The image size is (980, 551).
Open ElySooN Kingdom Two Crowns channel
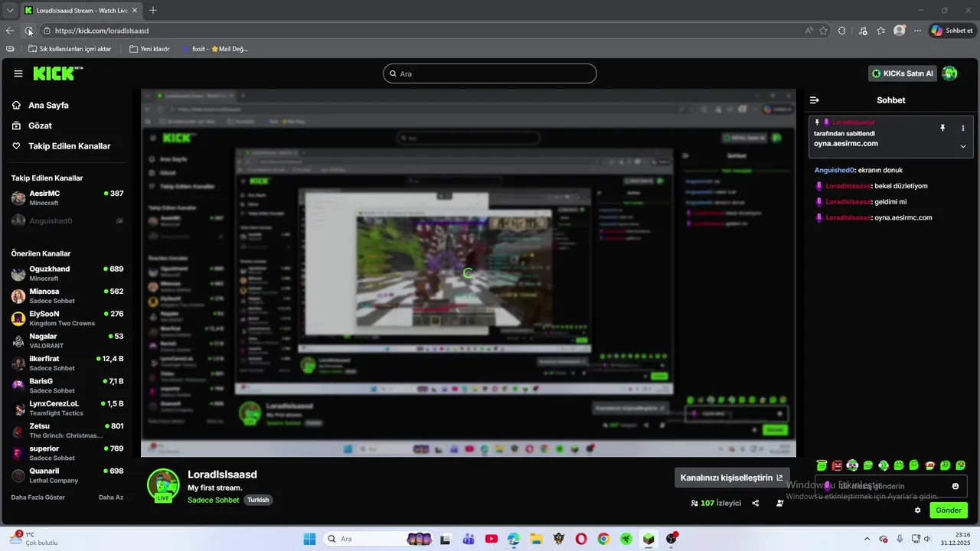tap(67, 318)
